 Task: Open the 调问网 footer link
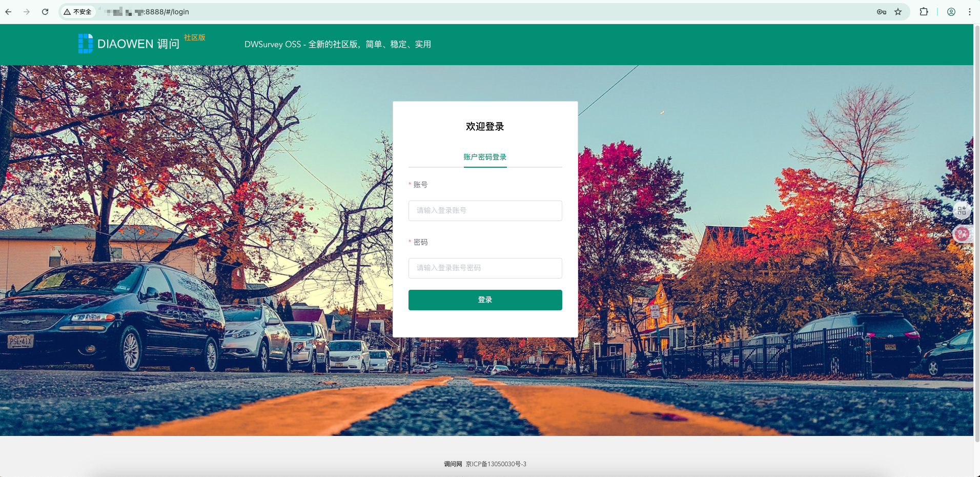453,464
